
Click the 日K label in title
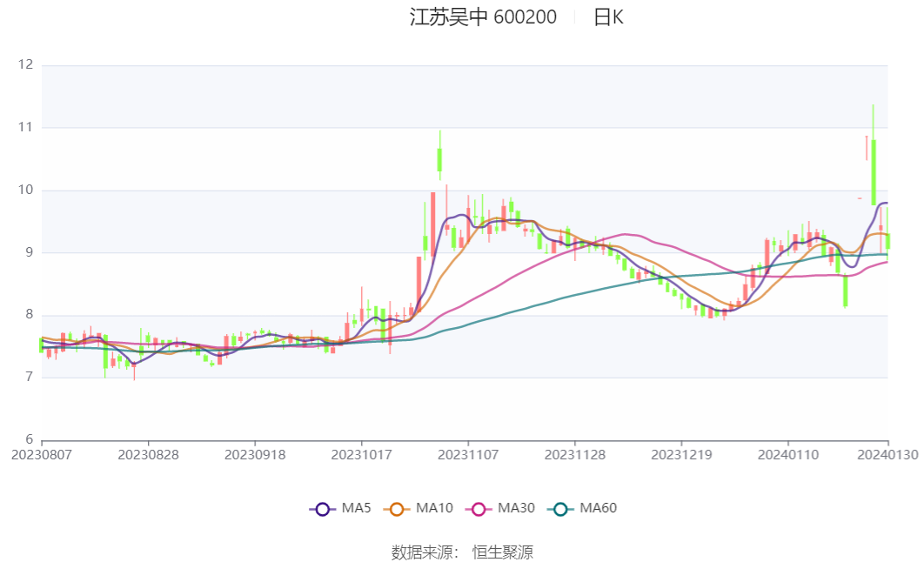pyautogui.click(x=608, y=17)
